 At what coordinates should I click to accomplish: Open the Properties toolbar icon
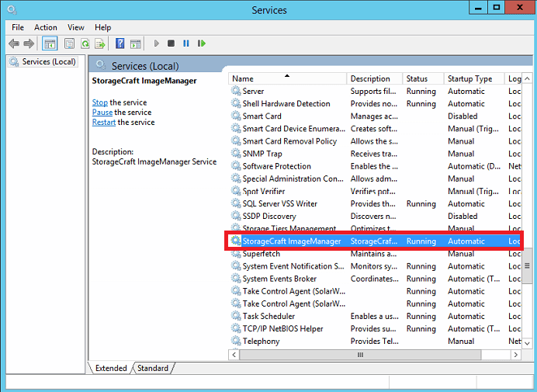point(70,43)
